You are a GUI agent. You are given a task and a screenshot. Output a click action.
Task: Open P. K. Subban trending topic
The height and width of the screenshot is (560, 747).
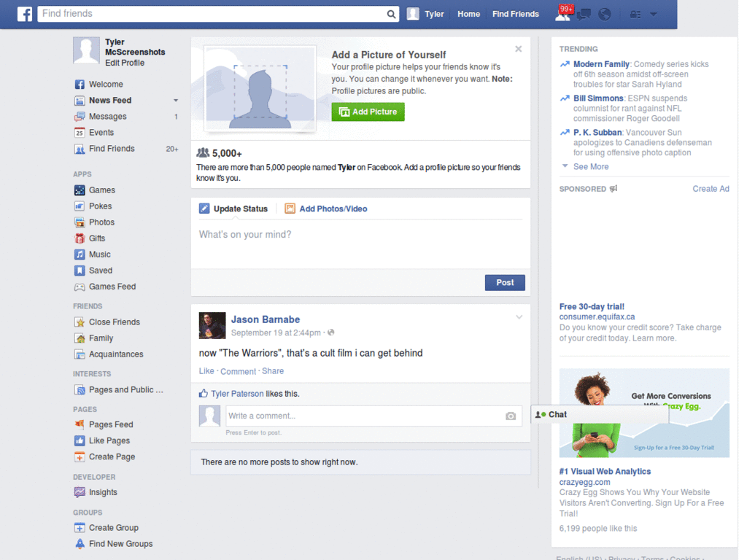[597, 133]
